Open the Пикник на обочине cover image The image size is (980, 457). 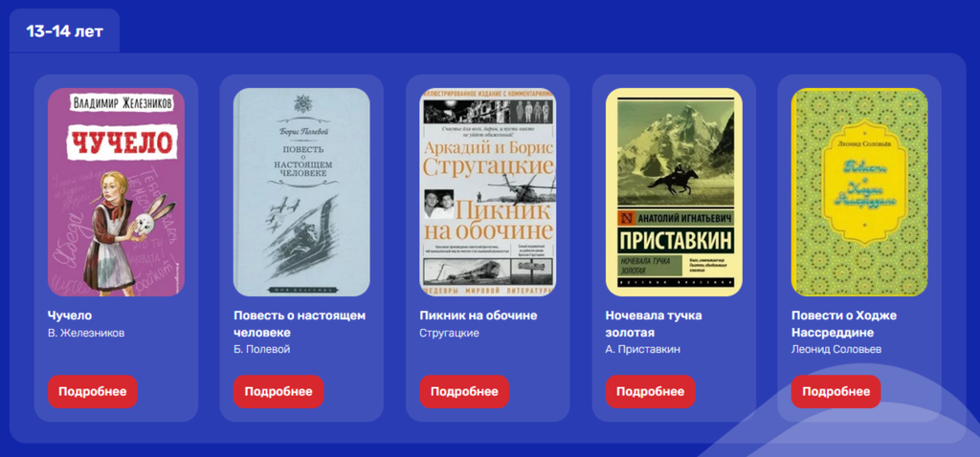(x=487, y=191)
